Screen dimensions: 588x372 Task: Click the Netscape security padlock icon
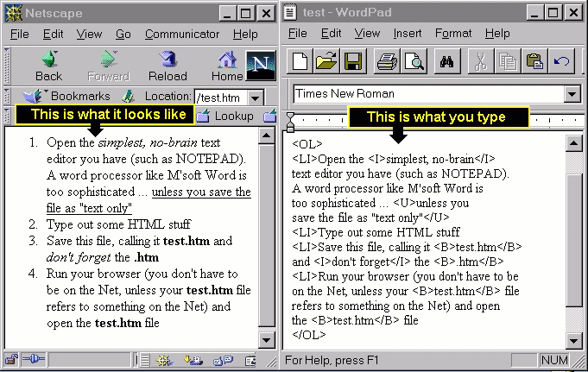(11, 360)
